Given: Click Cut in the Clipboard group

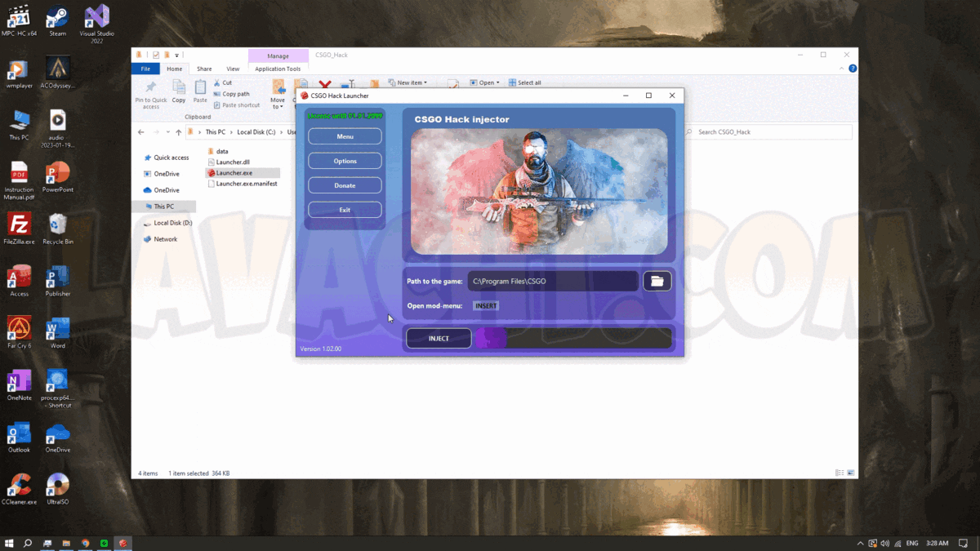Looking at the screenshot, I should [x=223, y=82].
